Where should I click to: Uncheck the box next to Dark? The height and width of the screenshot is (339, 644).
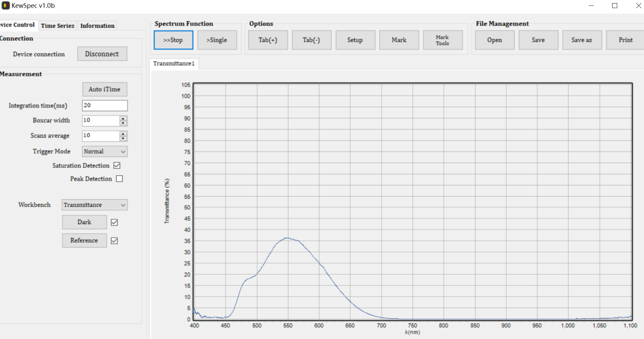point(115,222)
